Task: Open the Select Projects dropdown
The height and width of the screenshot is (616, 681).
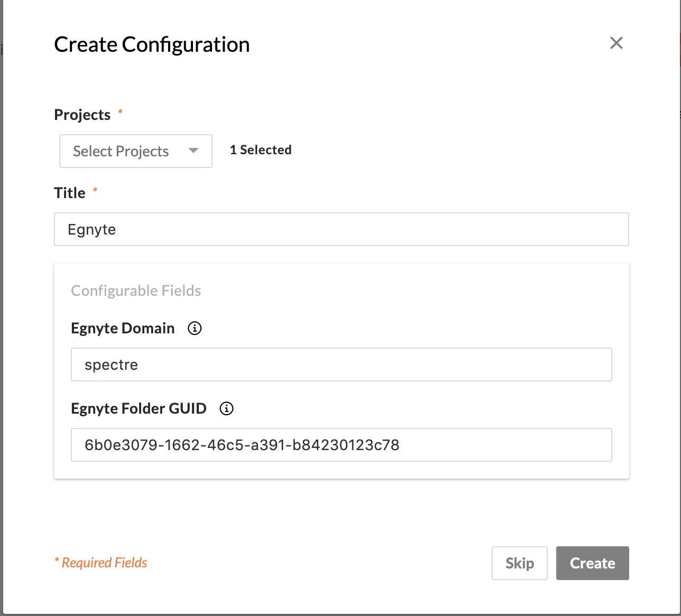Action: coord(136,151)
